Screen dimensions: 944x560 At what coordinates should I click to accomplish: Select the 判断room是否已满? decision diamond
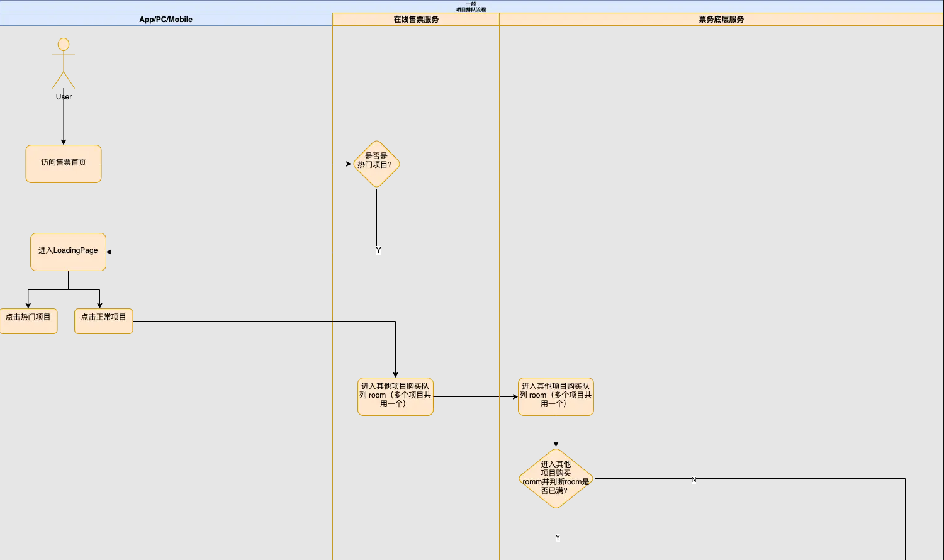point(556,478)
